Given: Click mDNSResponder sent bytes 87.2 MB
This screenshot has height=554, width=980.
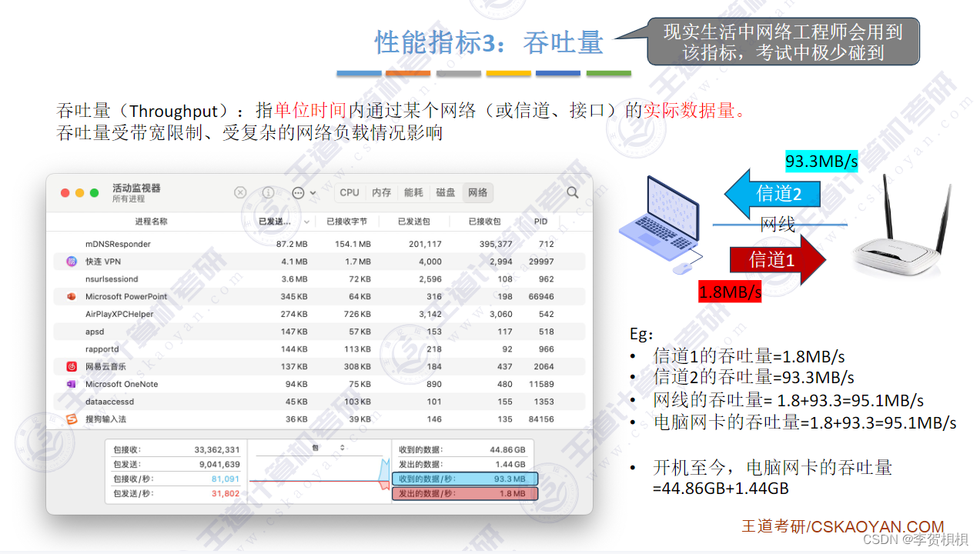Looking at the screenshot, I should pos(292,244).
